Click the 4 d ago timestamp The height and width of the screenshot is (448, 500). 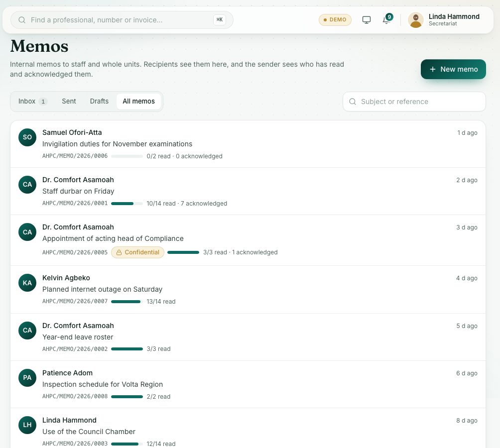(467, 278)
